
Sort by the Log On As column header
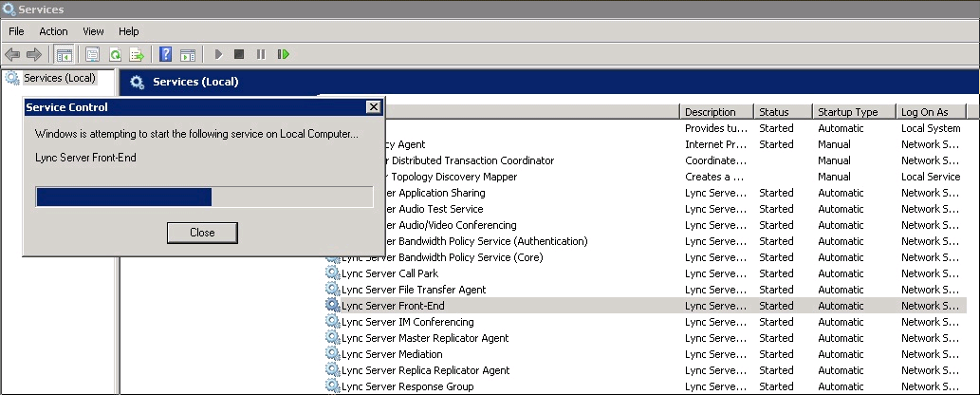[932, 112]
